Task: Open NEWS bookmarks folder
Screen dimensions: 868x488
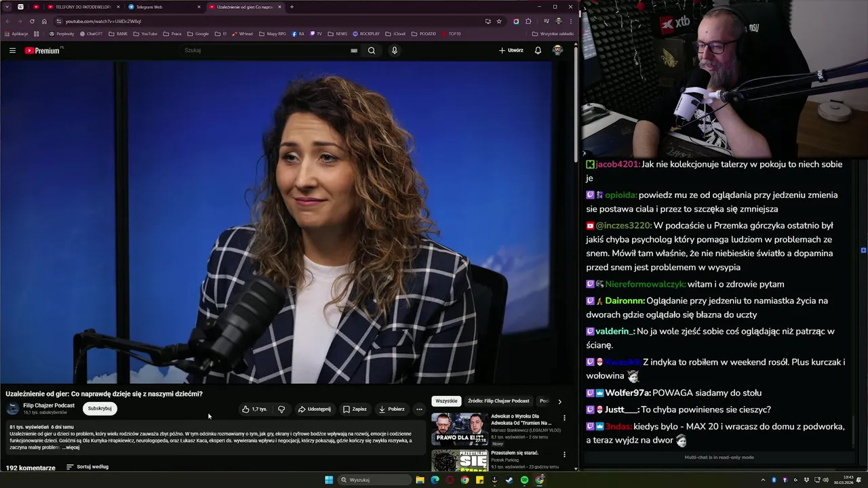Action: point(337,34)
